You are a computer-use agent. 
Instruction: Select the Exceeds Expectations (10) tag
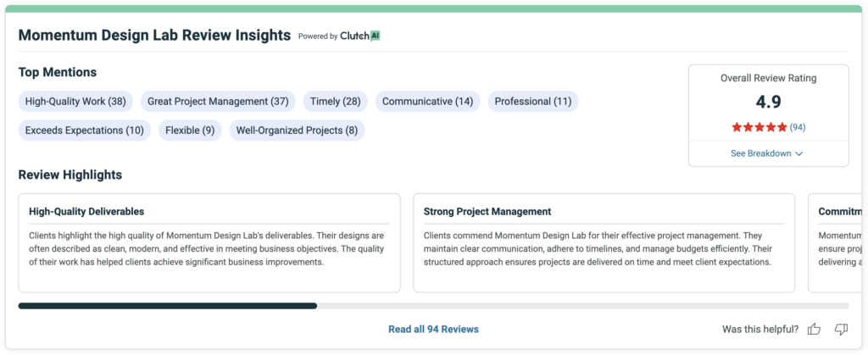click(85, 130)
